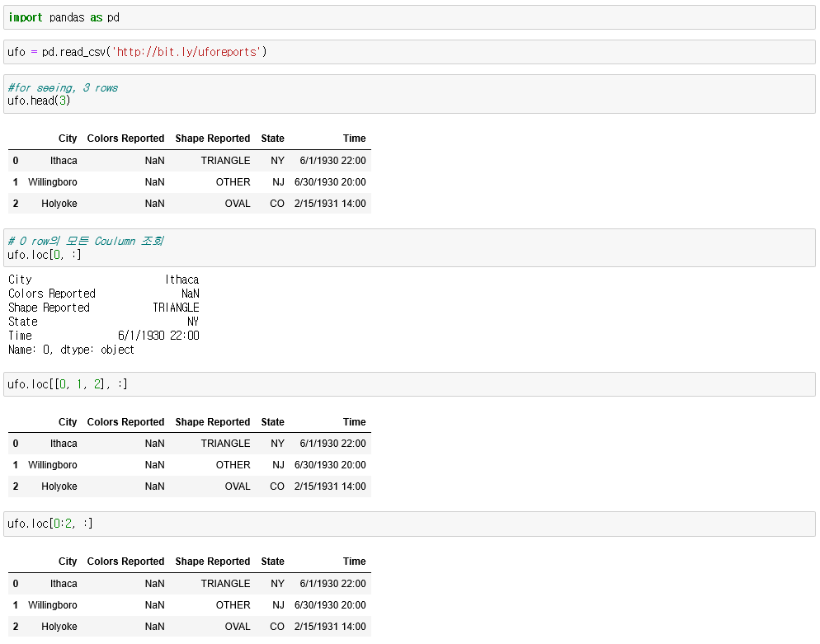Click 'OVAL' cell in head(3) output table

click(238, 204)
